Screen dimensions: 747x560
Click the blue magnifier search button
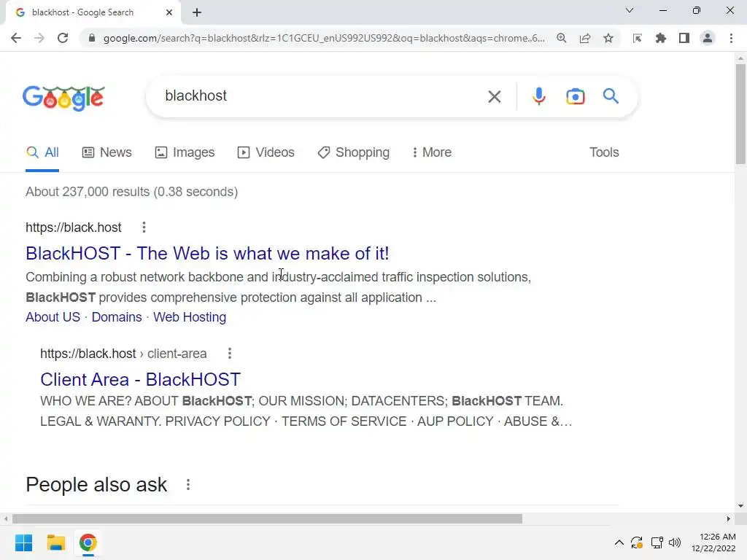click(611, 96)
